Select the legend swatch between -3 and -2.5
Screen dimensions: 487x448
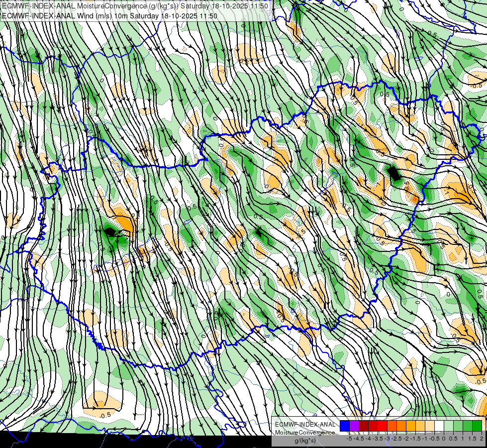[x=392, y=426]
